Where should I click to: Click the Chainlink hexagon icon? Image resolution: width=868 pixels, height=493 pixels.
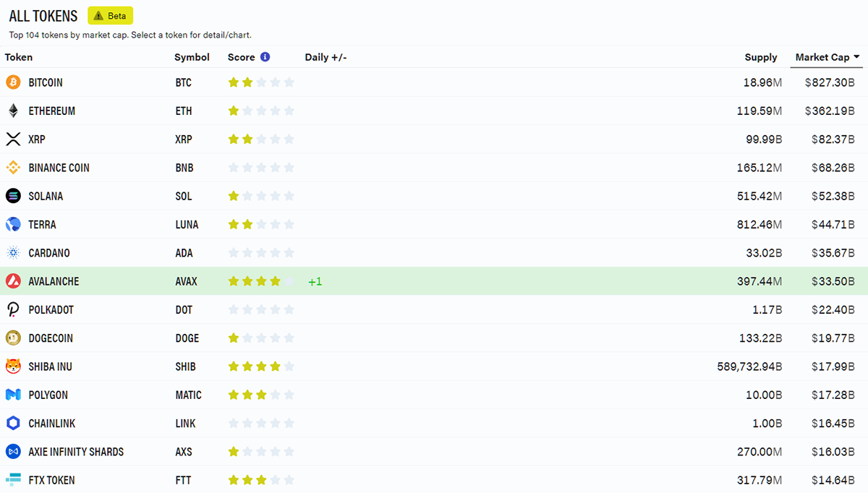click(x=13, y=424)
